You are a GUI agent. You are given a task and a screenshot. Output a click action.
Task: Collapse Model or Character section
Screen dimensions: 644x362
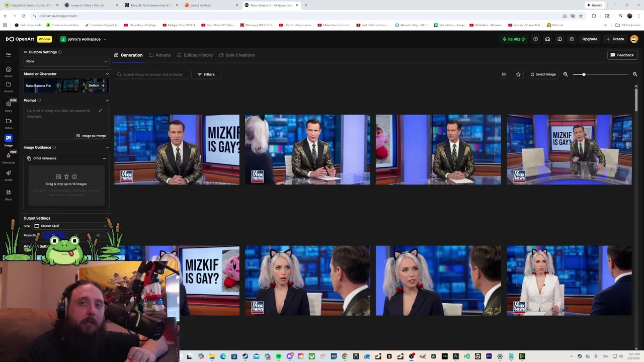[107, 74]
